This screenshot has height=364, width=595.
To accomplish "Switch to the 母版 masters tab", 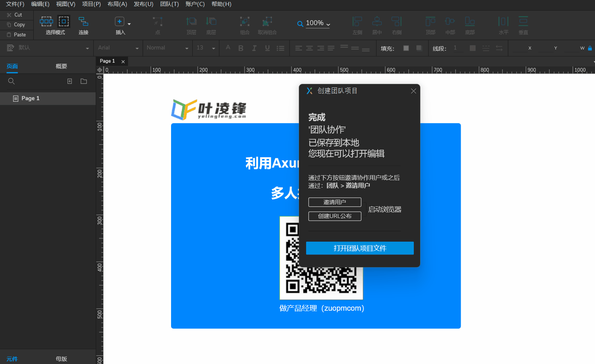I will (61, 359).
